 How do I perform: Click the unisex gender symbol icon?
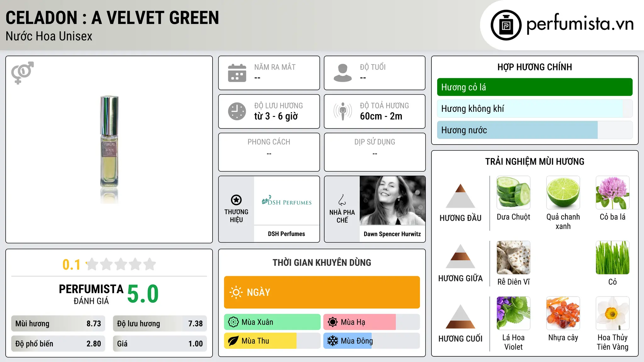[22, 73]
